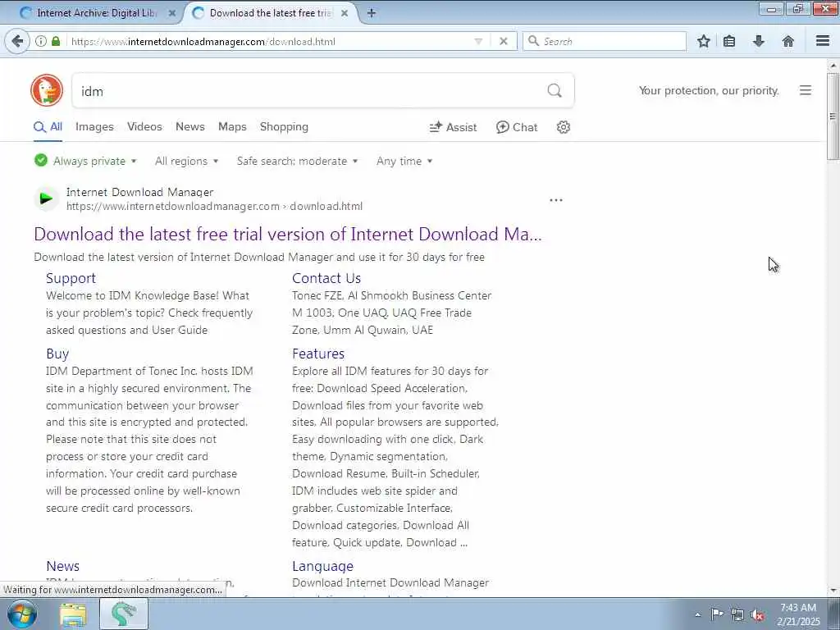Click the result URL internetdownloadmanager.com

coord(214,206)
